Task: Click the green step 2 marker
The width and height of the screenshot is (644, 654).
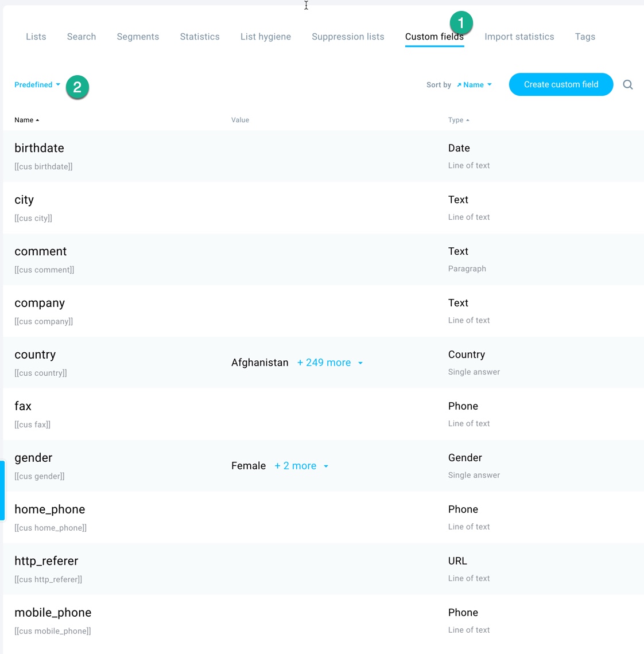Action: click(x=77, y=87)
